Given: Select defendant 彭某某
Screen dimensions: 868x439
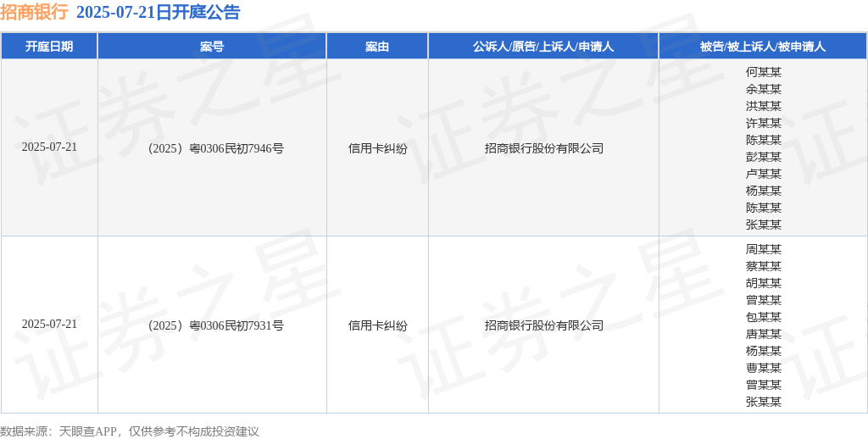Looking at the screenshot, I should tap(764, 157).
